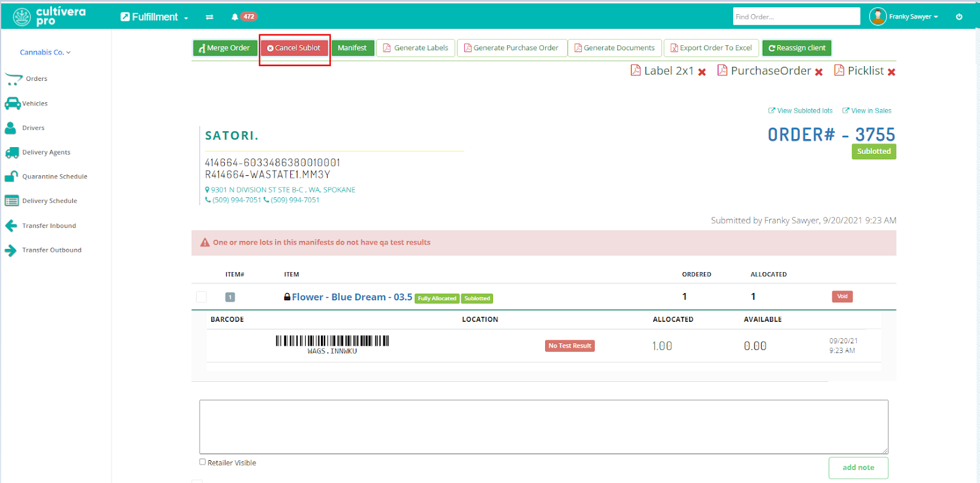Click Generate Purchase Order button
Screen dimensions: 980x483
tap(511, 48)
